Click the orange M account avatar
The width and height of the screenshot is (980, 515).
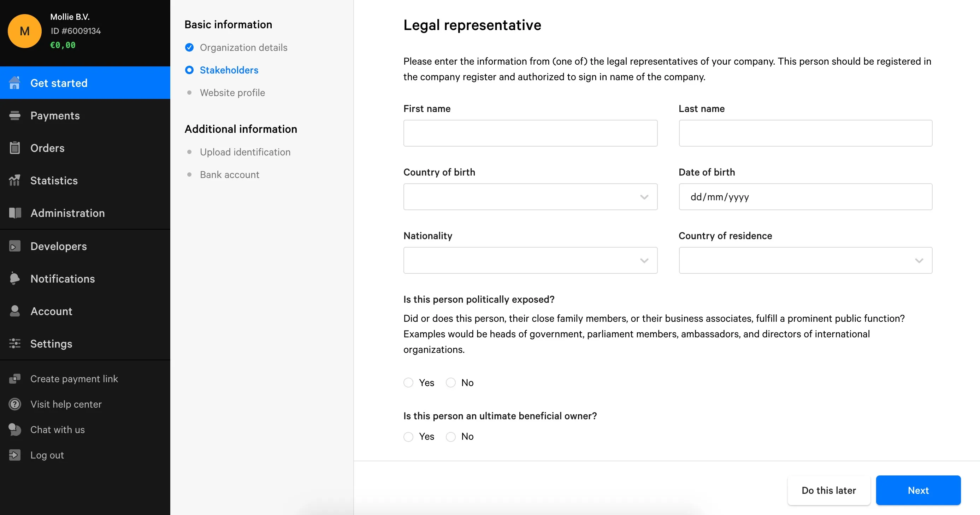[25, 31]
